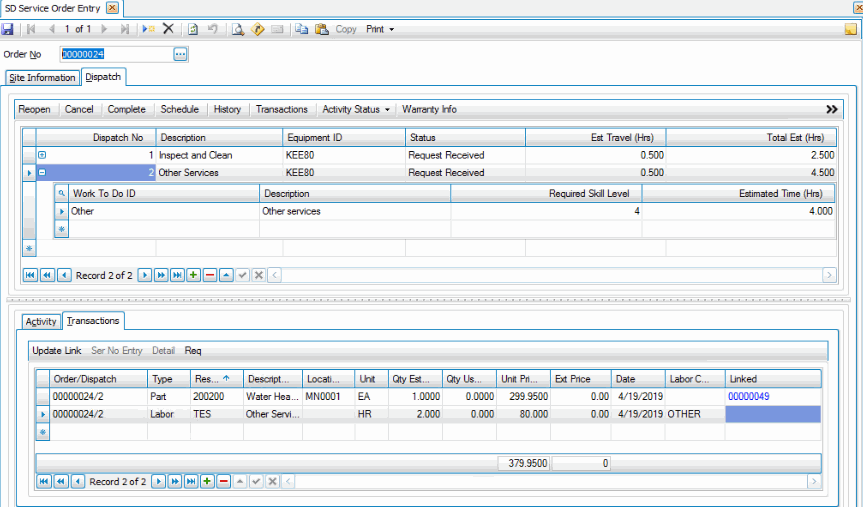Screen dimensions: 863x507
Task: Delete the transaction record with the red minus
Action: [223, 481]
